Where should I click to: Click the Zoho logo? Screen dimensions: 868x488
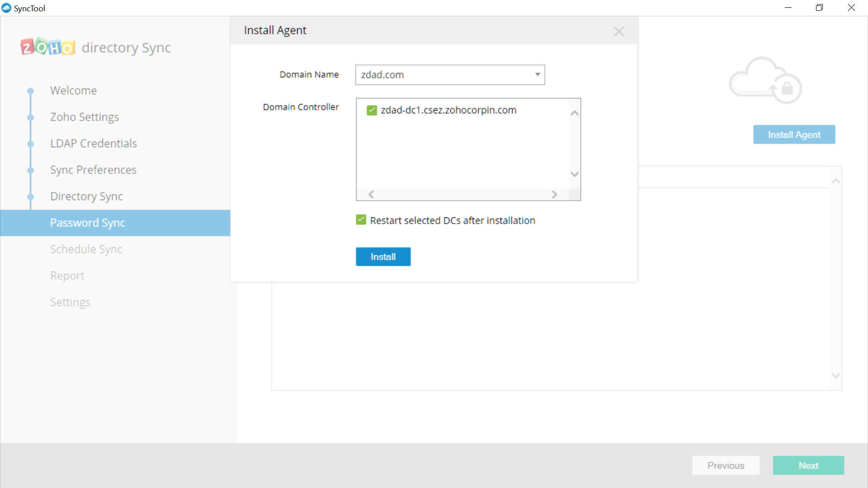(47, 47)
